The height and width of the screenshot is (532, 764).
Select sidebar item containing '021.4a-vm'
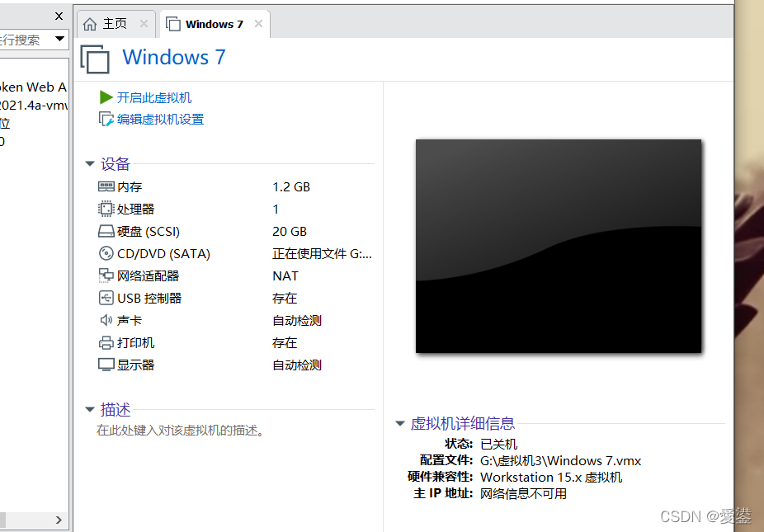pyautogui.click(x=33, y=105)
